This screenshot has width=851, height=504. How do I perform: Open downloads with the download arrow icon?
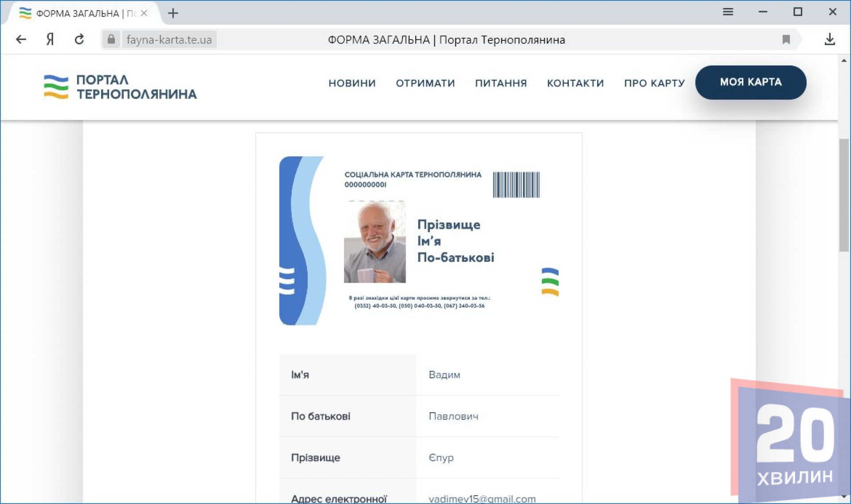point(830,39)
